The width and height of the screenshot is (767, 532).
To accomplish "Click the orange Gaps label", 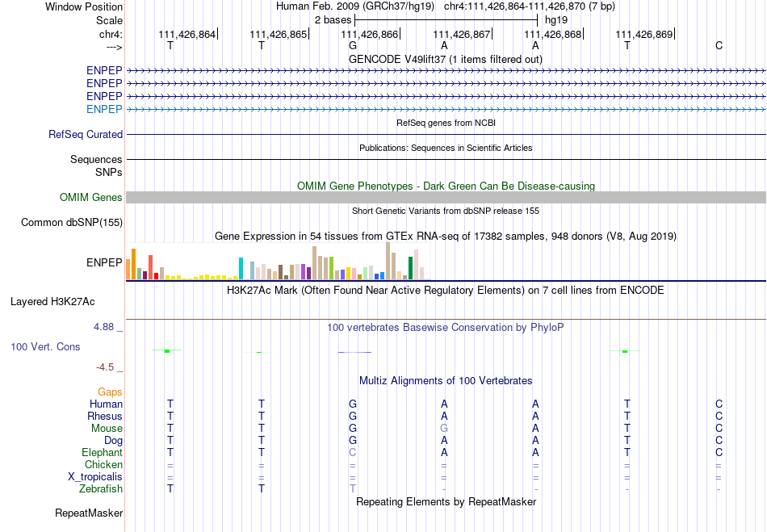I will point(110,392).
